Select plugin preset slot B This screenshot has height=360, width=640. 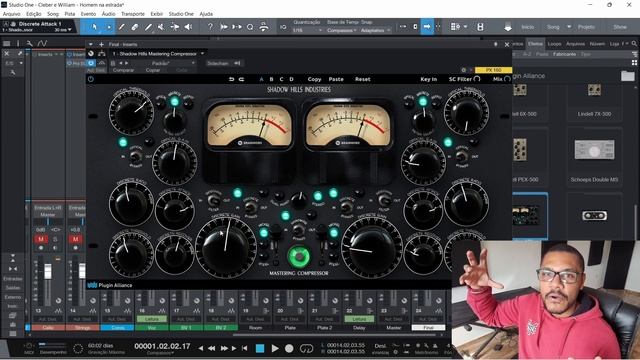click(271, 79)
